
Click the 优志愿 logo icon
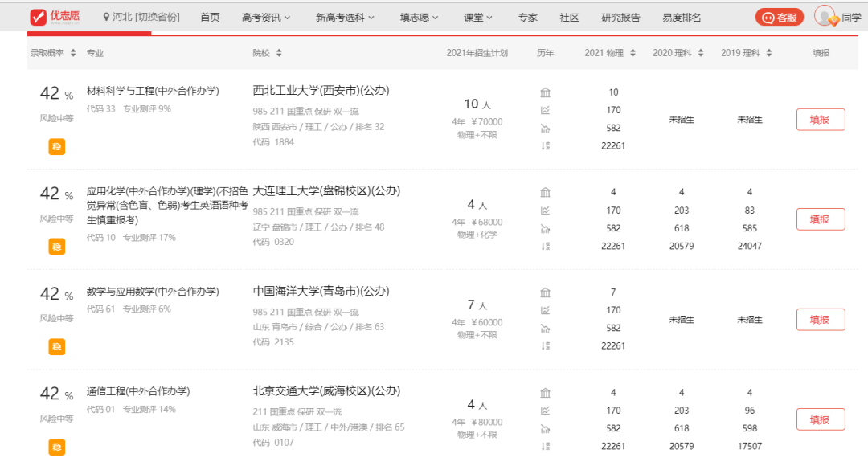point(38,18)
